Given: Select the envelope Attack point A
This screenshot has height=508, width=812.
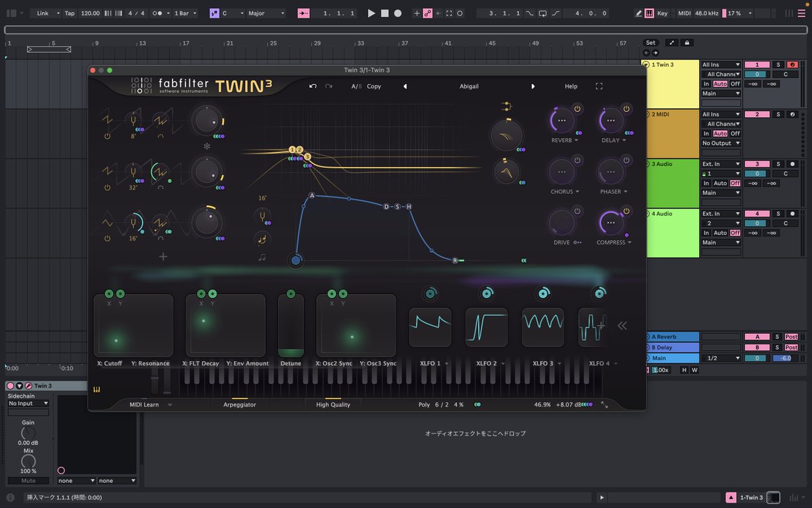Looking at the screenshot, I should tap(312, 196).
